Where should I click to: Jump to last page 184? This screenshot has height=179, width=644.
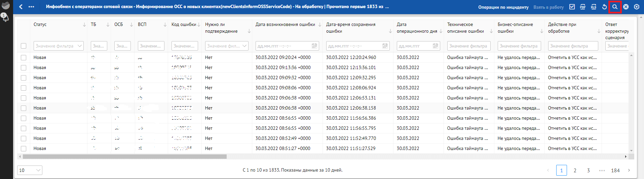click(x=615, y=170)
